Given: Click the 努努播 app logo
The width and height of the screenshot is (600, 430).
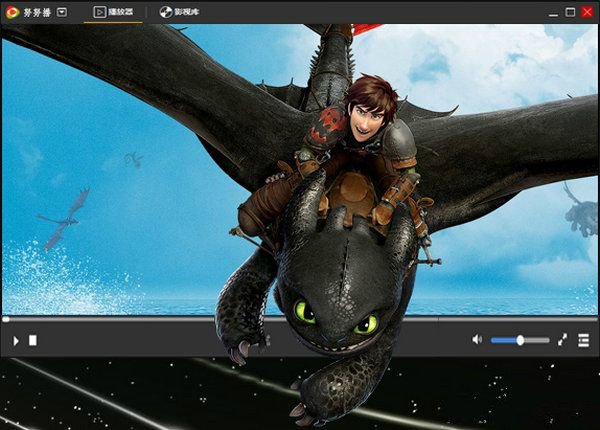Looking at the screenshot, I should [x=11, y=12].
